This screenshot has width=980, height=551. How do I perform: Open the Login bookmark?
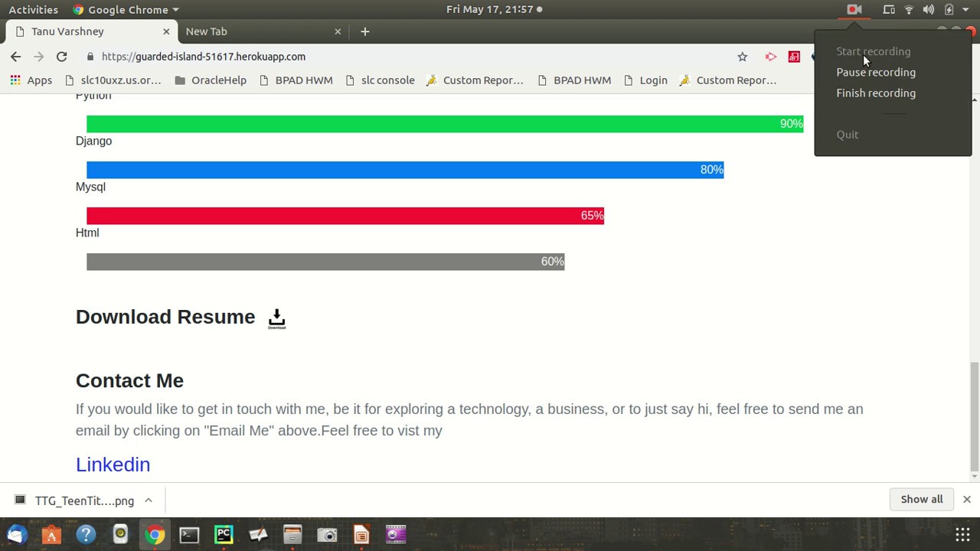tap(645, 80)
